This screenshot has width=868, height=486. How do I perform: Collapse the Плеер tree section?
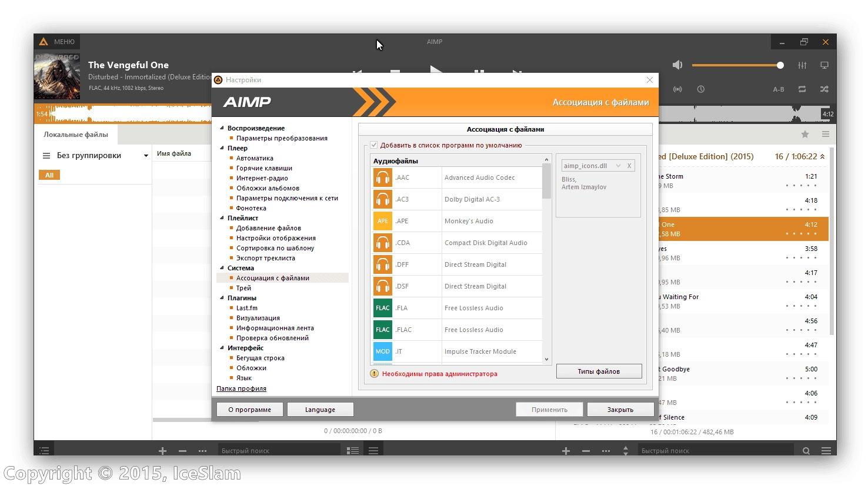point(222,148)
